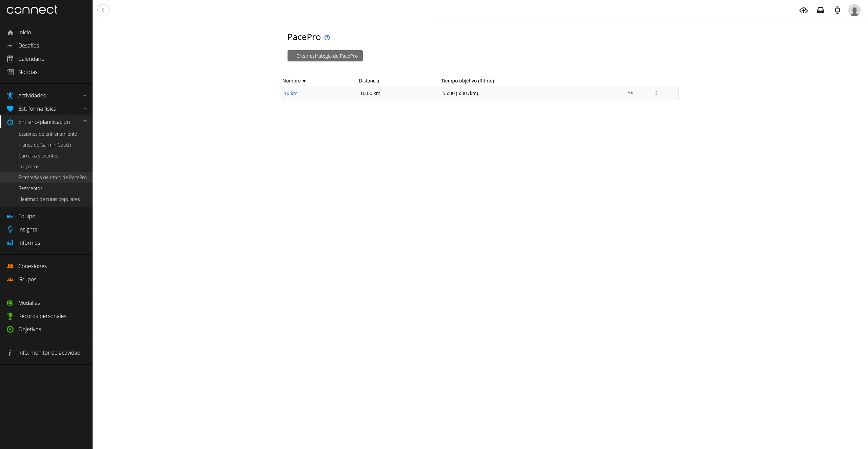Screen dimensions: 868x449
Task: Go to Carreras y eventos
Action: 38,156
